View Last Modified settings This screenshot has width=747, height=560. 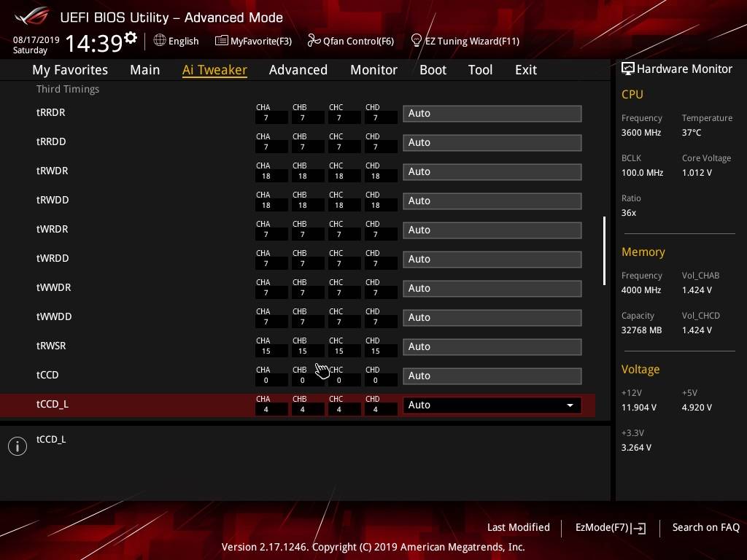tap(519, 527)
